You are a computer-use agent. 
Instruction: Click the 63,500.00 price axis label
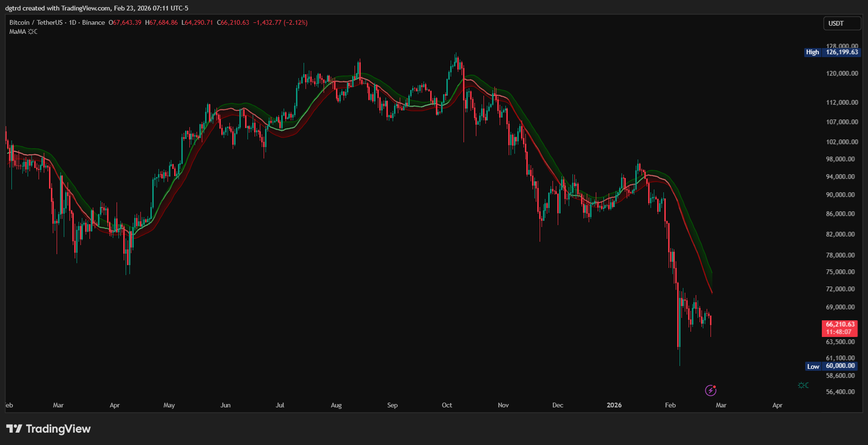840,342
